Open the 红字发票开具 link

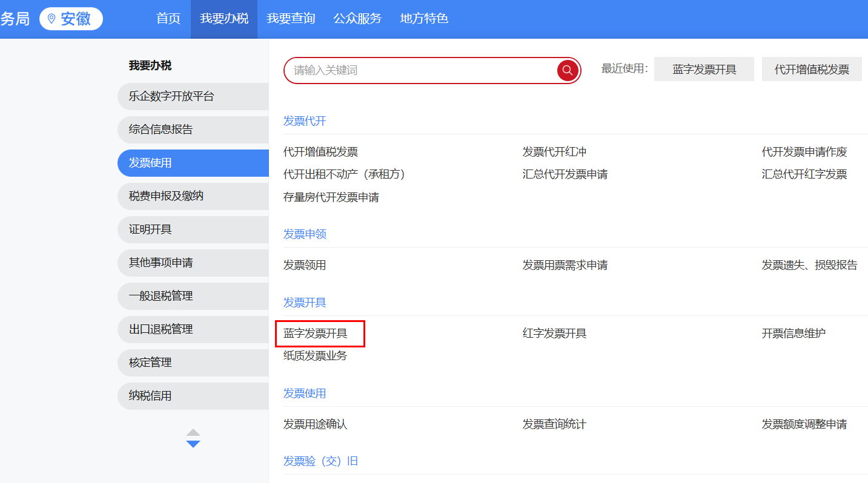pos(554,333)
